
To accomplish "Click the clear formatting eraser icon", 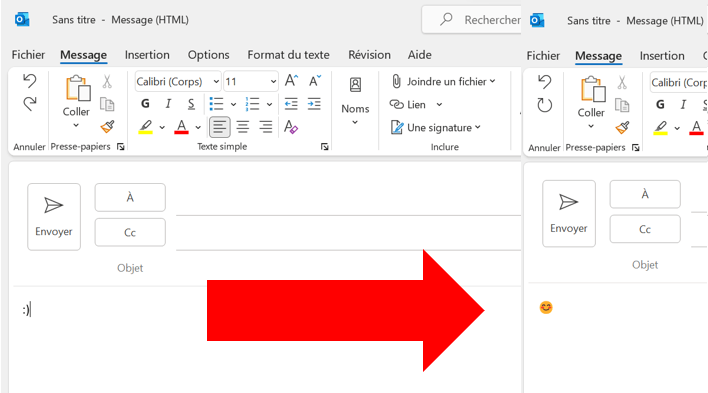I will point(291,127).
